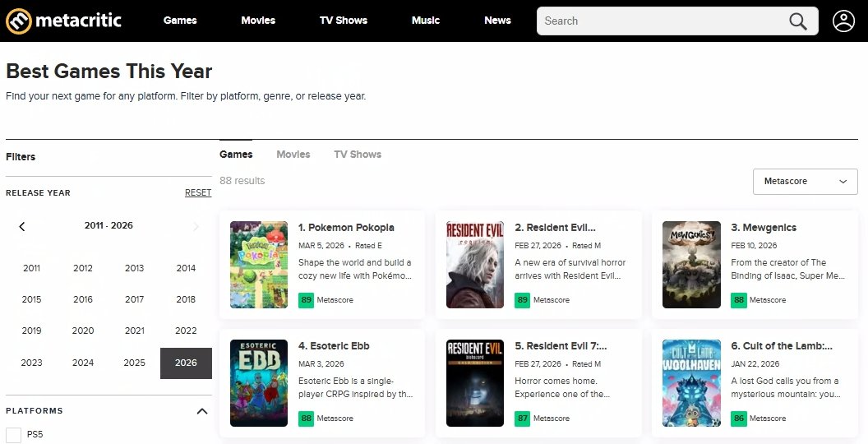Open the TV Shows menu in the header
Viewport: 868px width, 444px height.
click(344, 21)
